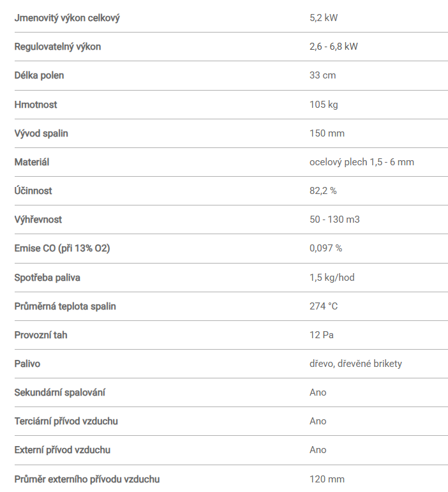Click the 82,2 % efficiency value
This screenshot has height=492, width=448.
coord(323,191)
